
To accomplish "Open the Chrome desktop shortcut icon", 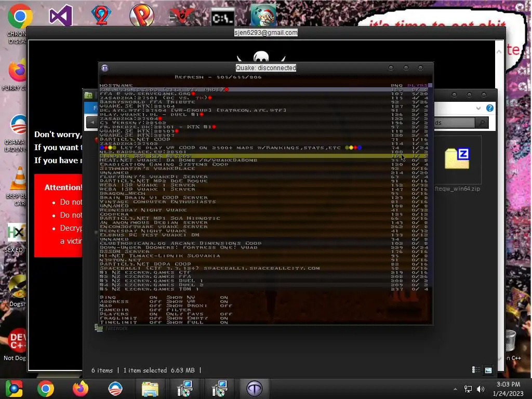I will [x=20, y=16].
